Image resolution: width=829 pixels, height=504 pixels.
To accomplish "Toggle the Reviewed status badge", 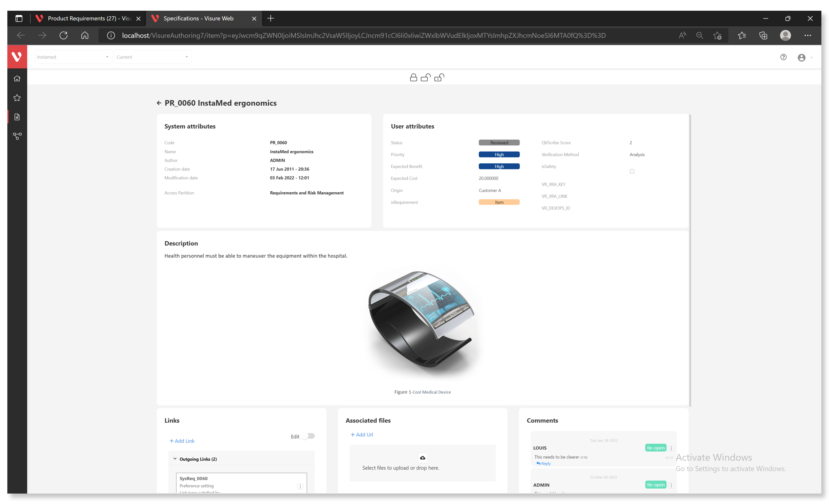I will coord(499,142).
